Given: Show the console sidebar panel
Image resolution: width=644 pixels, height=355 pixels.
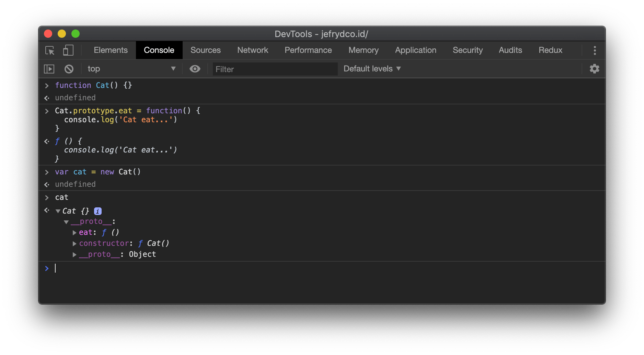Looking at the screenshot, I should click(49, 69).
